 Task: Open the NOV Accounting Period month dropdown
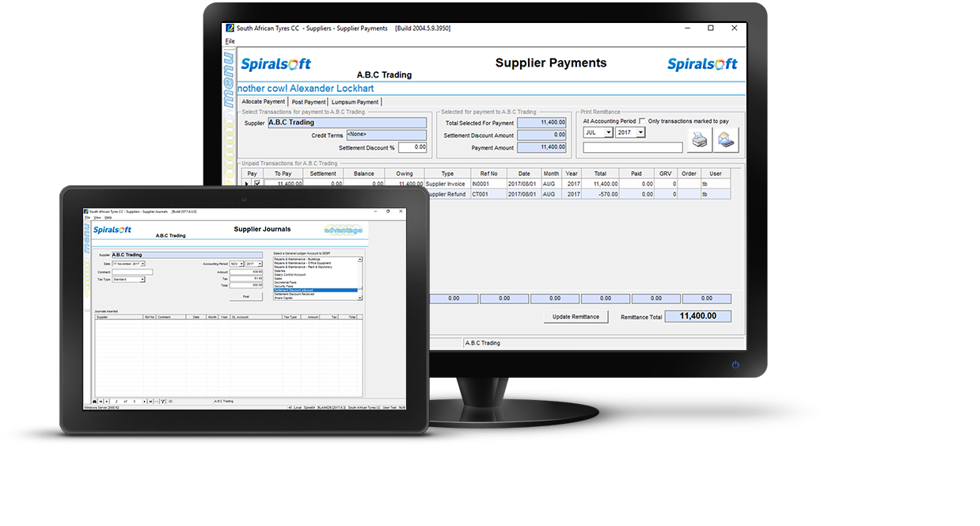(241, 264)
